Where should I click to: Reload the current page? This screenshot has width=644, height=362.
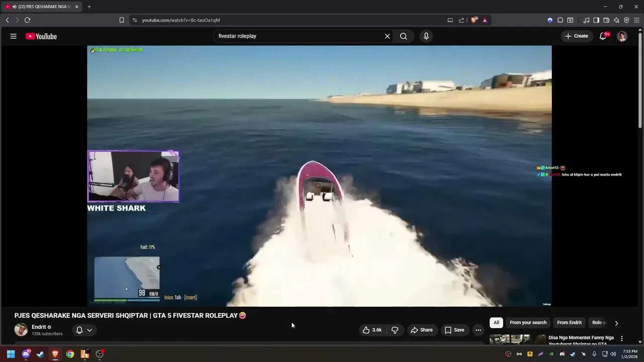27,20
